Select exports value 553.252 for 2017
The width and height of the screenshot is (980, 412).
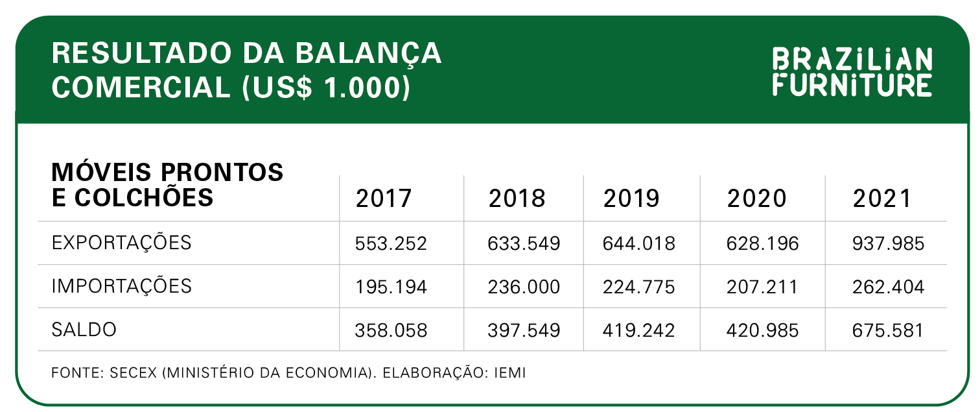391,244
